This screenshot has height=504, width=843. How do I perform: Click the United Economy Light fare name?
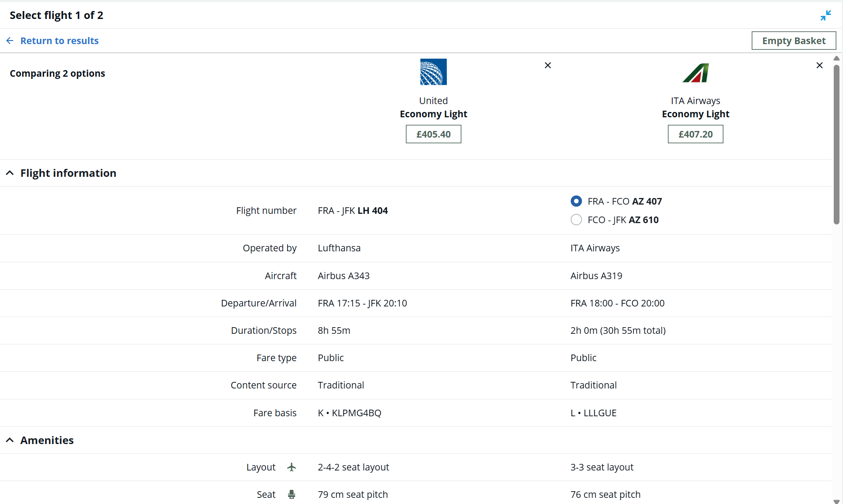pos(433,114)
